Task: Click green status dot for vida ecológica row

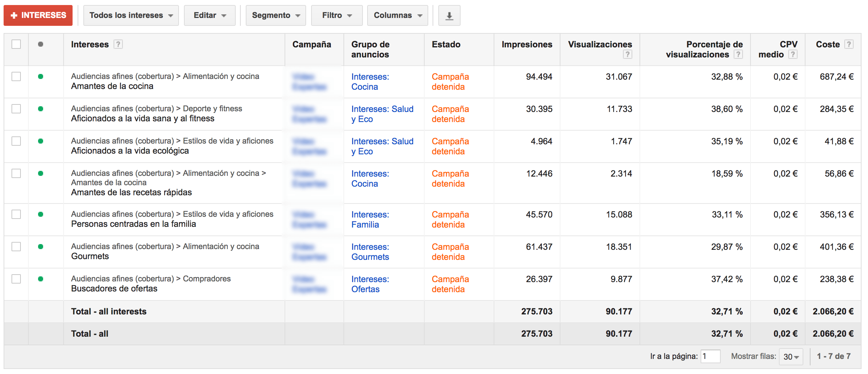Action: [41, 141]
